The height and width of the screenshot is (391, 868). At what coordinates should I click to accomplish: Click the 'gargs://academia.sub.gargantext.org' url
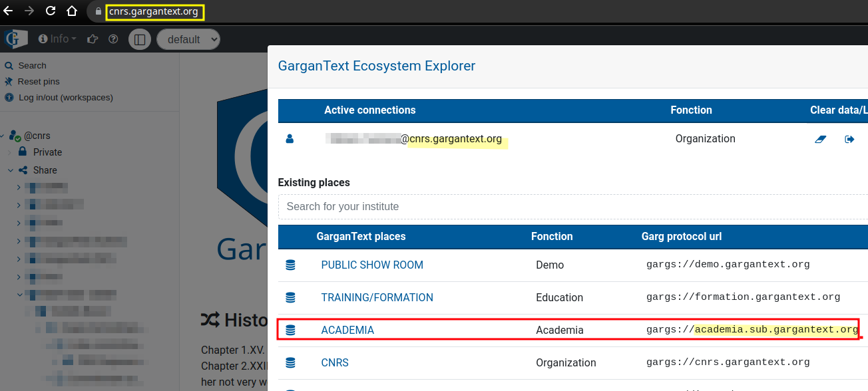752,330
